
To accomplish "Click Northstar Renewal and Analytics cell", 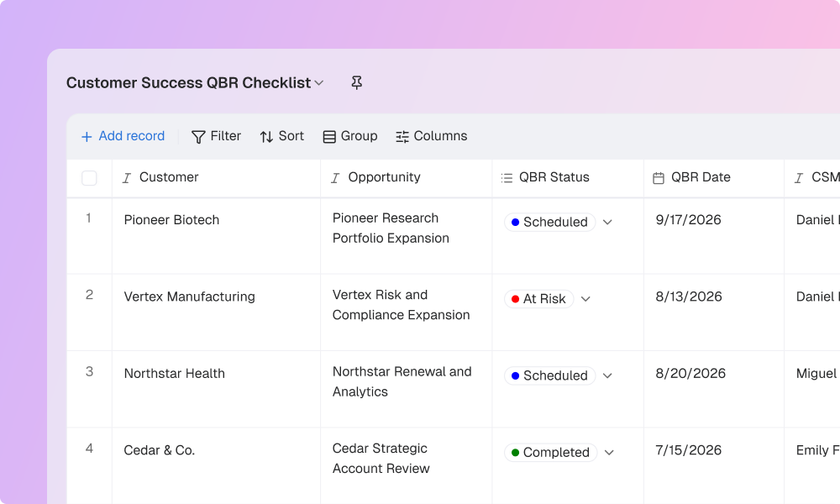I will pyautogui.click(x=406, y=390).
